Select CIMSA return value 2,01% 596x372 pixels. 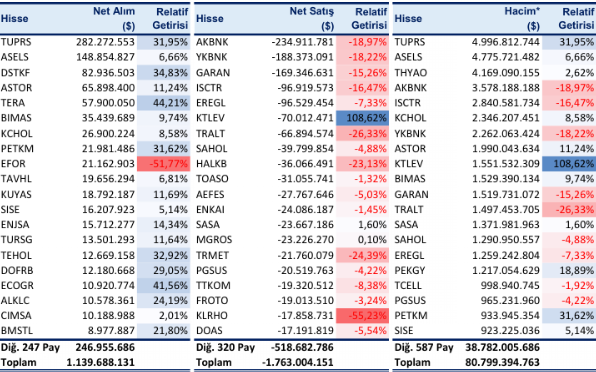point(173,315)
